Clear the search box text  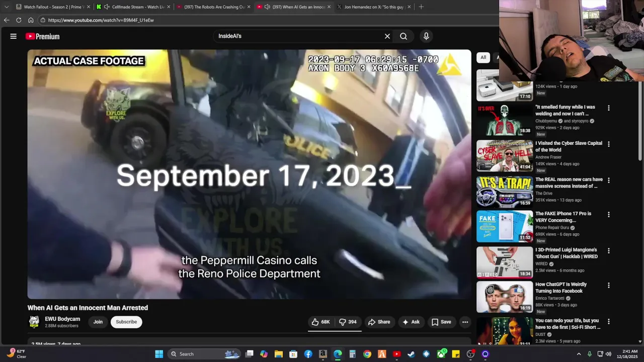tap(387, 36)
